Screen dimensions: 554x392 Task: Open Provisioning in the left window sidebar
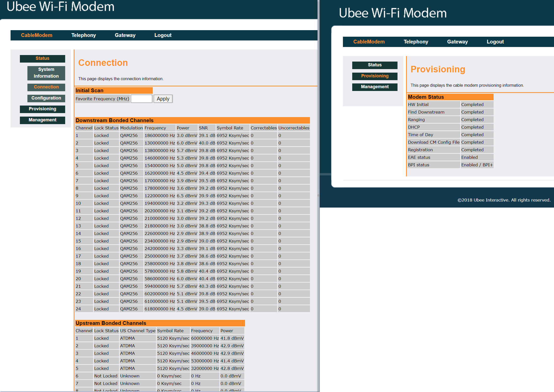[42, 109]
